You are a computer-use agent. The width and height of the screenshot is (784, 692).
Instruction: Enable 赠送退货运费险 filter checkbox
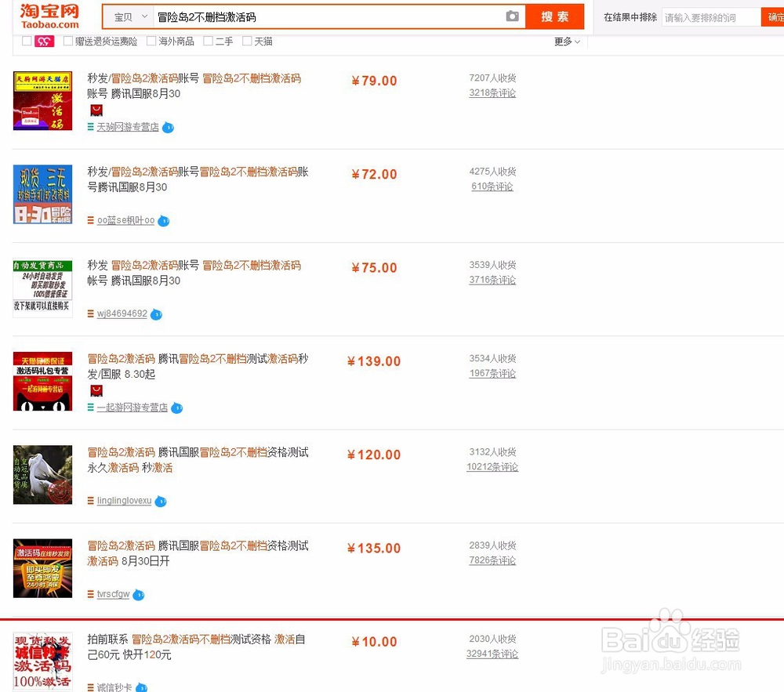tap(68, 41)
